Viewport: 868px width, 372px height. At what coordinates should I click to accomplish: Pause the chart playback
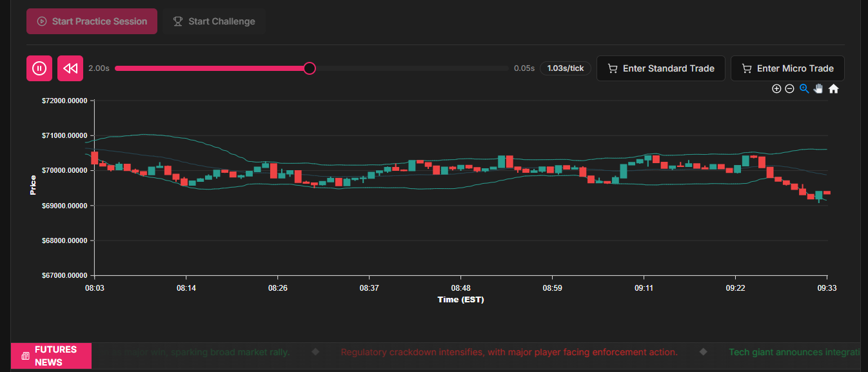pyautogui.click(x=39, y=68)
